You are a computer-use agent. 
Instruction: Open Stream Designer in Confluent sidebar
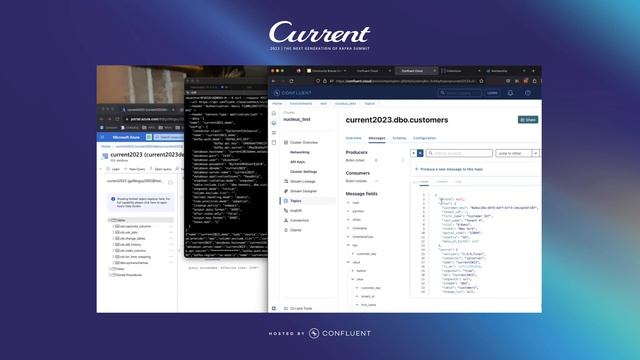[x=300, y=191]
